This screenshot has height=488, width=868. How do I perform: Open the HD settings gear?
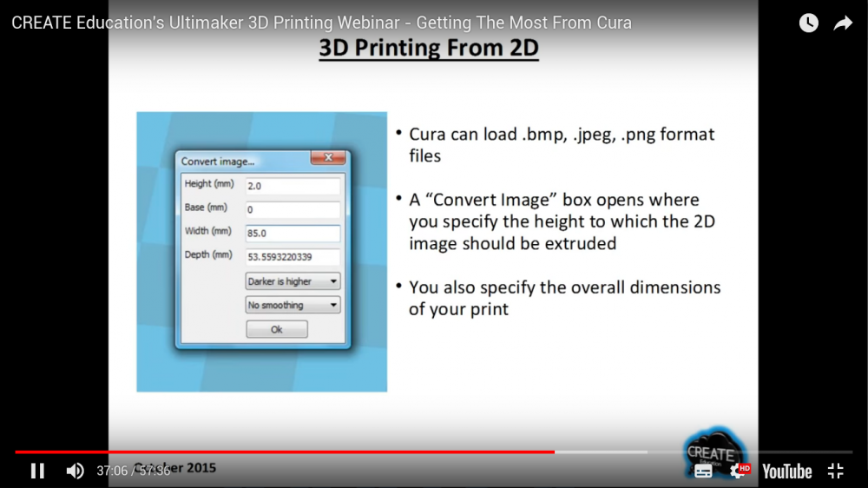(x=739, y=471)
